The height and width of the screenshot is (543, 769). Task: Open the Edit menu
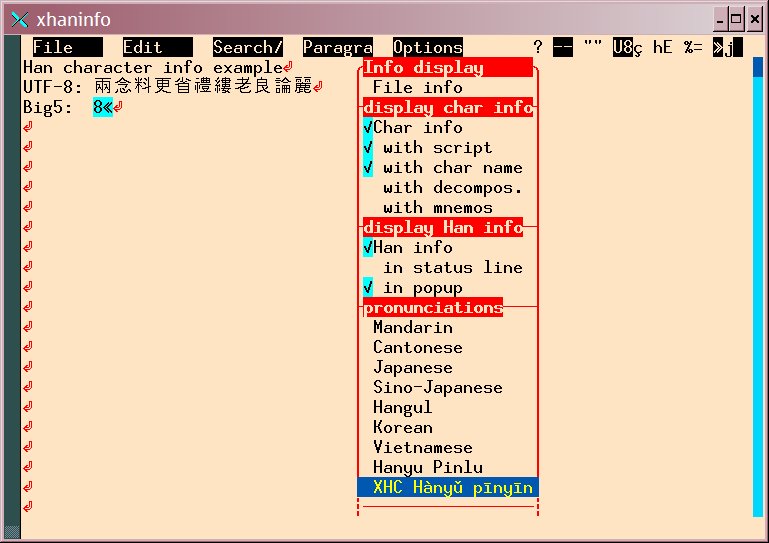click(x=143, y=47)
